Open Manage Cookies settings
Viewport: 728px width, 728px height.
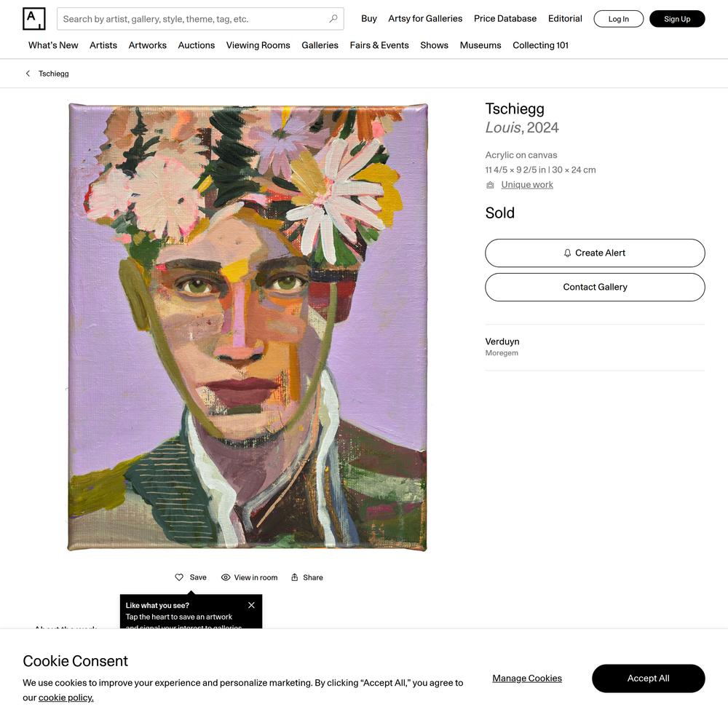click(527, 678)
